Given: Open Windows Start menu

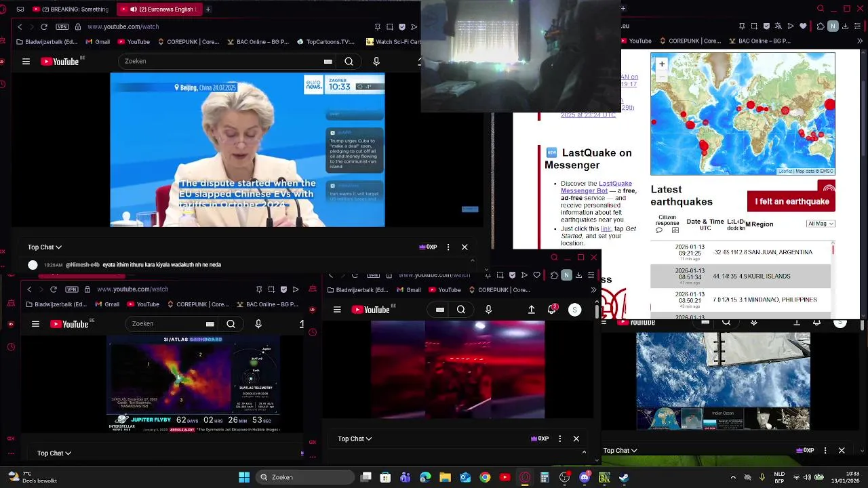Looking at the screenshot, I should 244,478.
